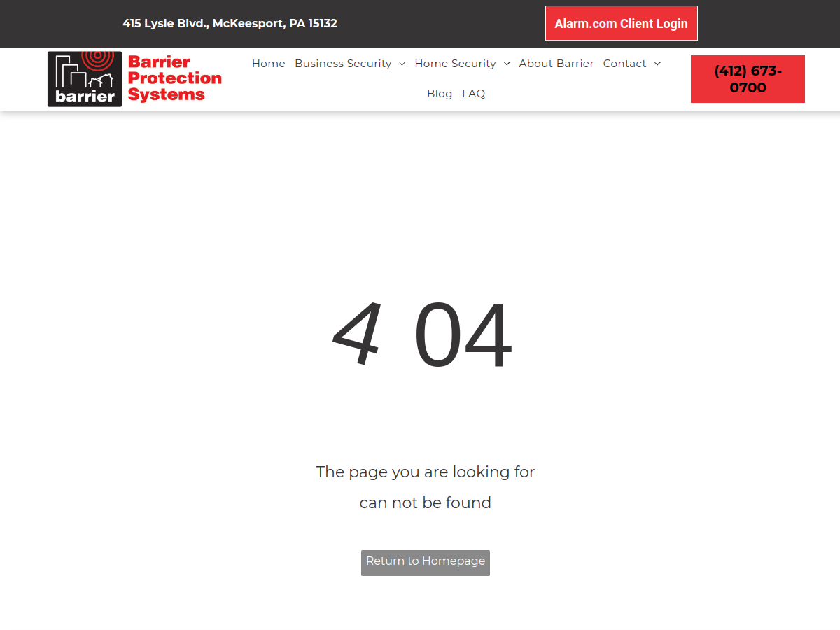The height and width of the screenshot is (630, 840).
Task: Select the 415 Lysle Blvd. address text
Action: (230, 23)
